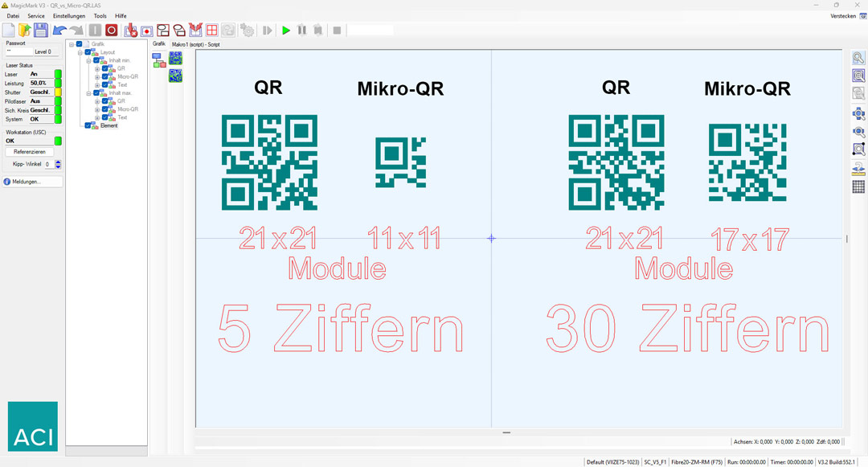Viewport: 868px width, 467px height.
Task: Collapse the Grafik root node
Action: [x=72, y=44]
